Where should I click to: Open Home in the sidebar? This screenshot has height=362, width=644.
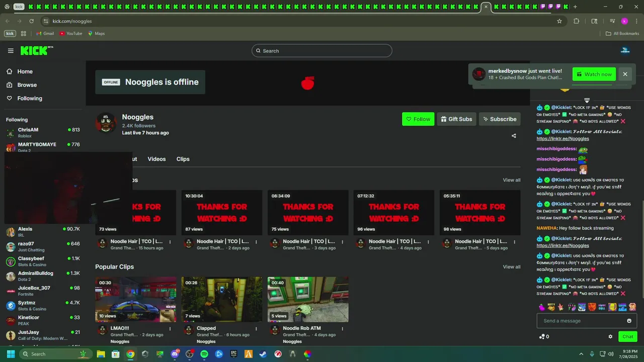25,71
